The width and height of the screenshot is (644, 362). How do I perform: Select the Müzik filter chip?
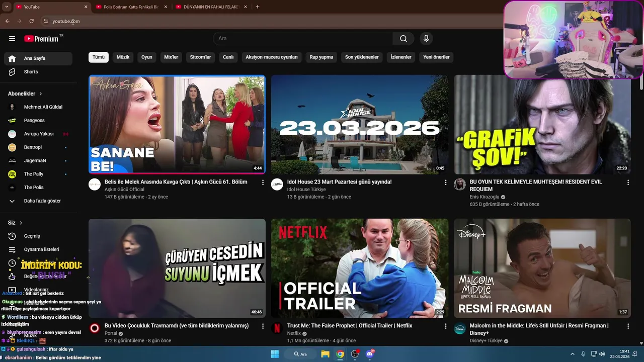[x=123, y=57]
